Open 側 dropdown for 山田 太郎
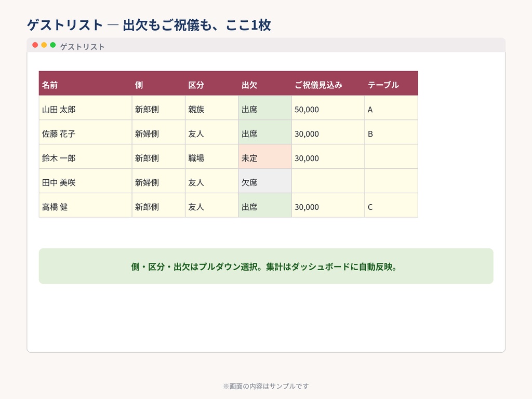Viewport: 532px width, 399px height. [x=158, y=108]
